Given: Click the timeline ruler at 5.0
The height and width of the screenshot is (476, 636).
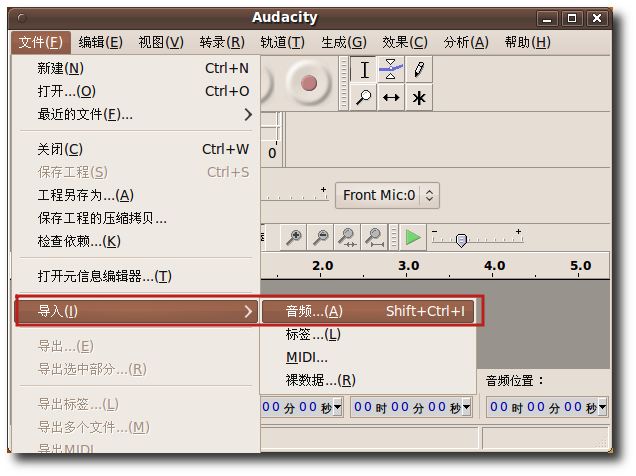Looking at the screenshot, I should tap(580, 266).
